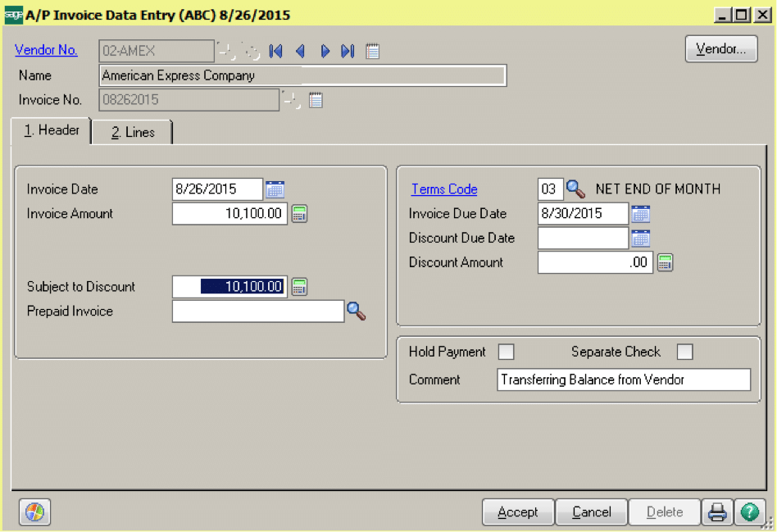Click the Vendor... button
The width and height of the screenshot is (777, 532).
pos(721,49)
